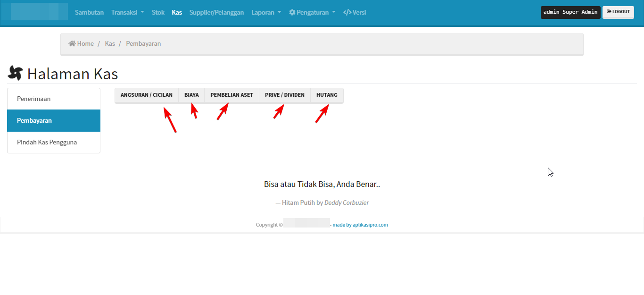
Task: Expand the Transaksi dropdown menu
Action: [x=127, y=12]
